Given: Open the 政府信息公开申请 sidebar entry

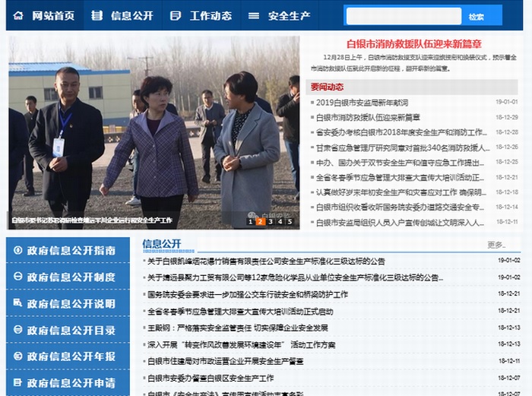Looking at the screenshot, I should click(x=71, y=382).
